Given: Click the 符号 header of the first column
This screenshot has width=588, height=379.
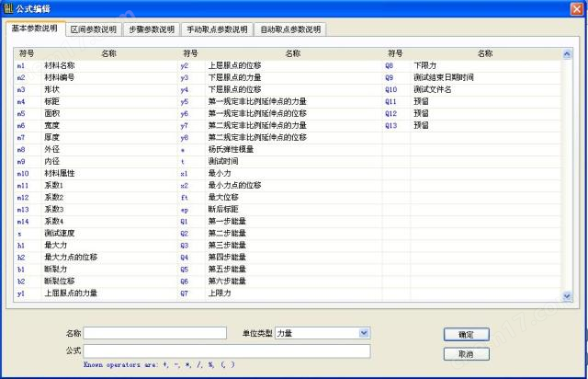Looking at the screenshot, I should [x=27, y=54].
